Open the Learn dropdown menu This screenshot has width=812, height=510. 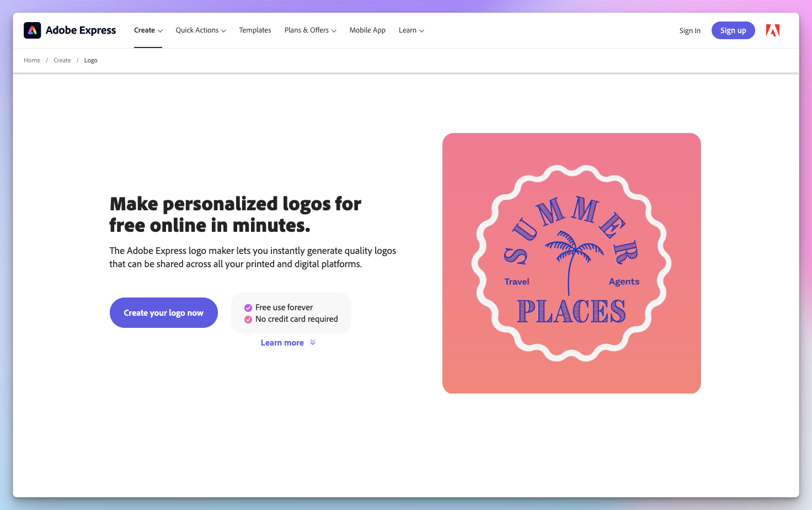(412, 30)
